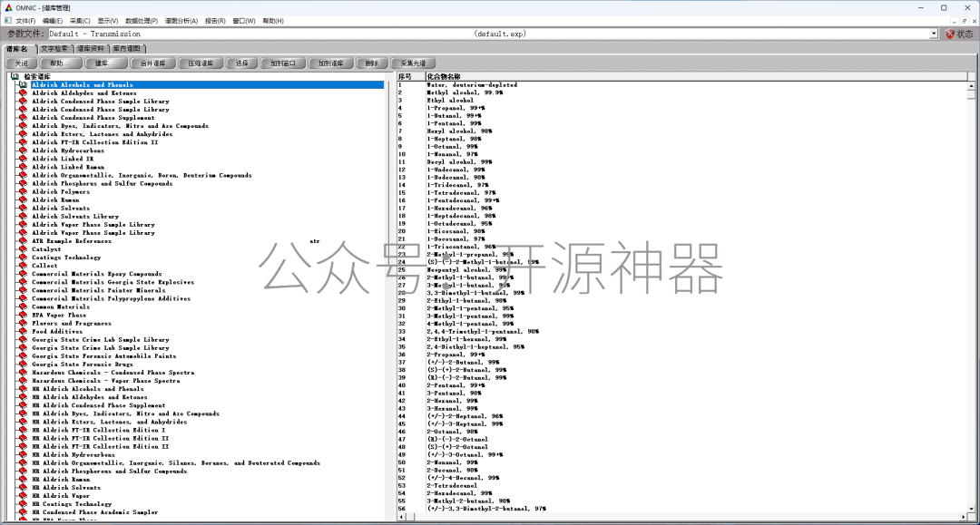Click the library icon beside HR Aldrich Vapor
The height and width of the screenshot is (525, 980).
click(x=23, y=495)
